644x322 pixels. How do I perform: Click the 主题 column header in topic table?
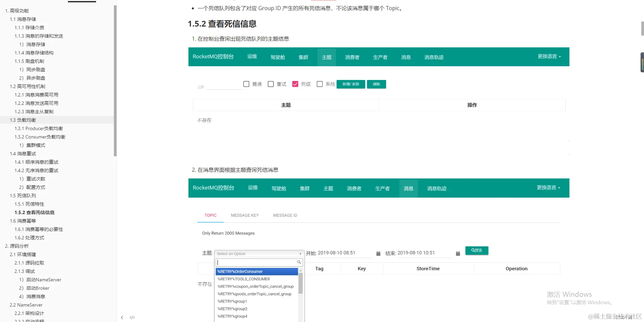pos(286,105)
